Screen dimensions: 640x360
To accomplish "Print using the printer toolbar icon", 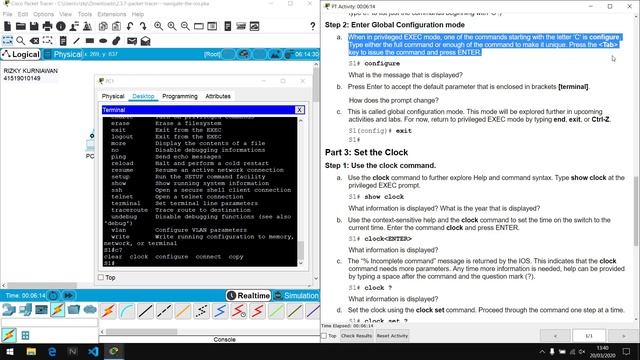I will pyautogui.click(x=47, y=27).
